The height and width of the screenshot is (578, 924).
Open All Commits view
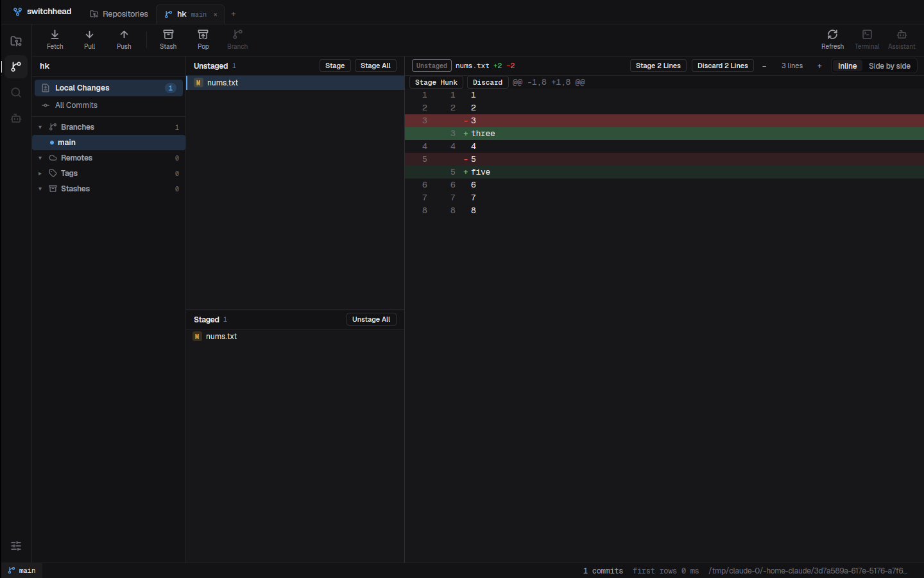108,105
